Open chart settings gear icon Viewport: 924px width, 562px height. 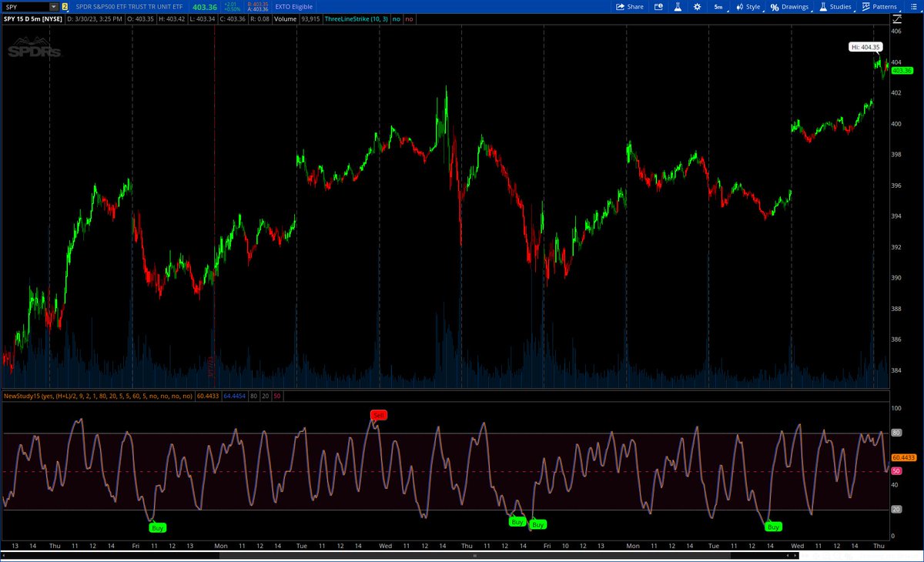pos(697,6)
